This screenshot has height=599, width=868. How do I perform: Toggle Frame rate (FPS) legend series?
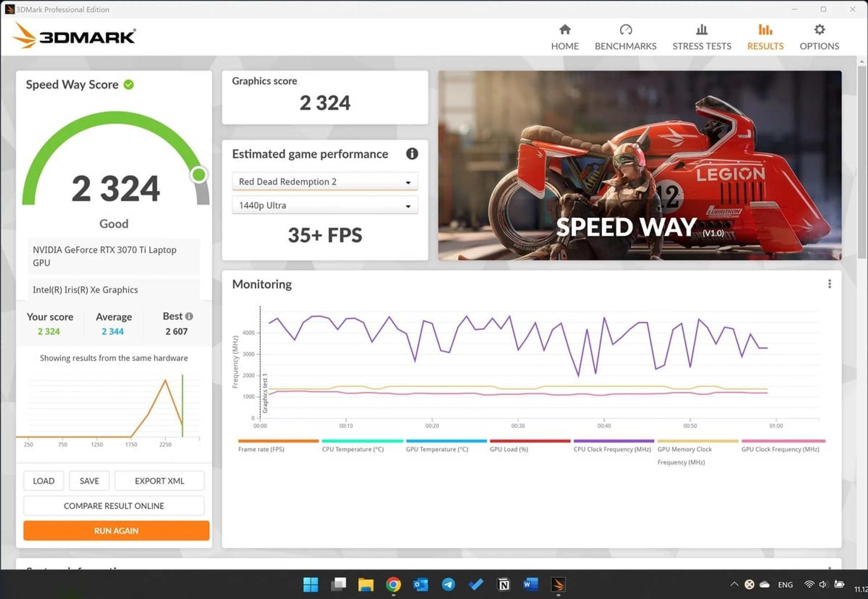coord(278,445)
